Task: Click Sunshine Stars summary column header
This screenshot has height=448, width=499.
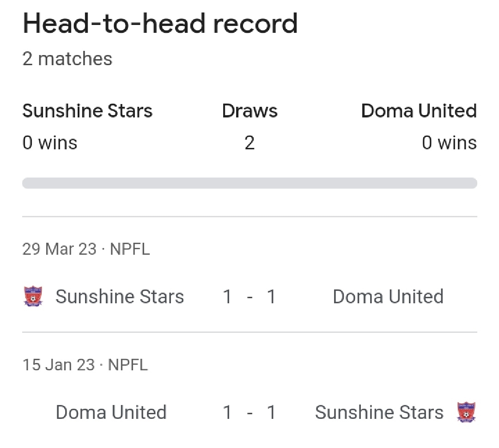Action: (87, 111)
